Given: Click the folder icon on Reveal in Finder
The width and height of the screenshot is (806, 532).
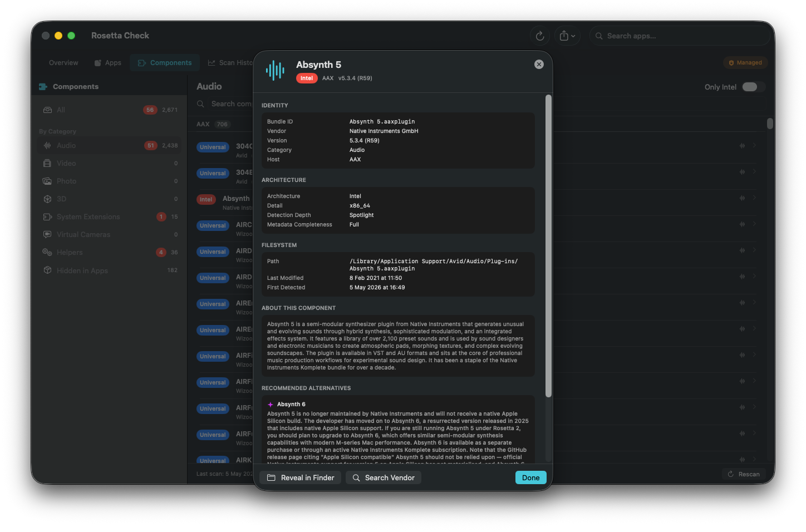Looking at the screenshot, I should click(x=271, y=478).
